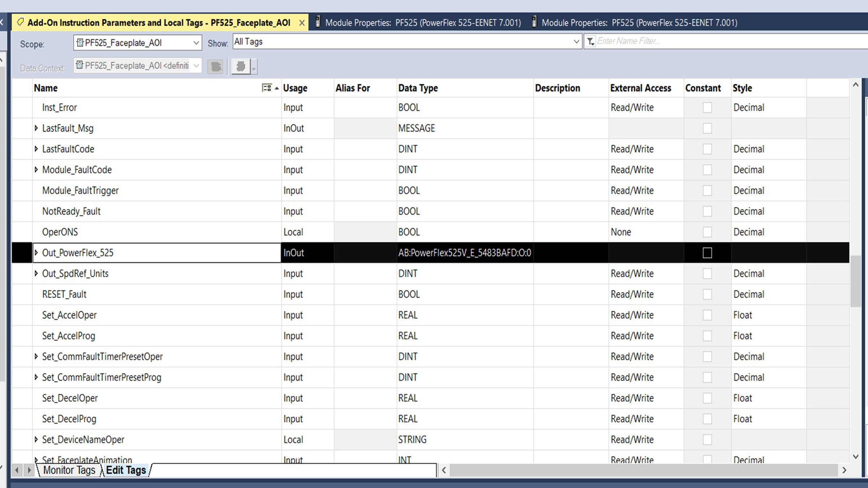Expand the Set_DeviceNameOper tag
Screen dimensions: 868x488
pyautogui.click(x=36, y=439)
